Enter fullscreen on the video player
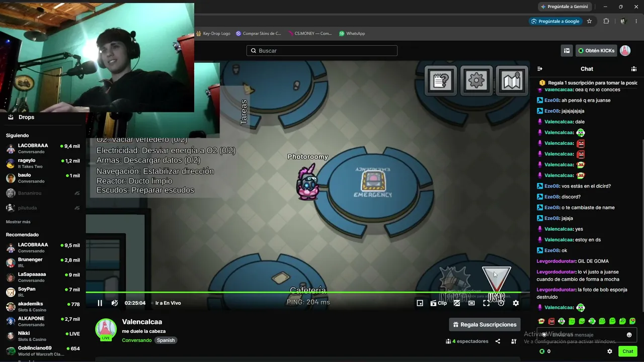 (487, 303)
